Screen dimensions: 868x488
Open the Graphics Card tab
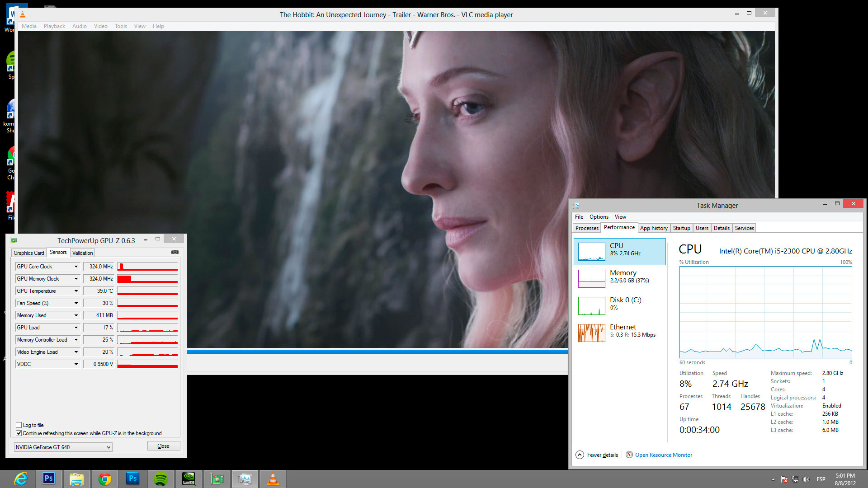[28, 253]
